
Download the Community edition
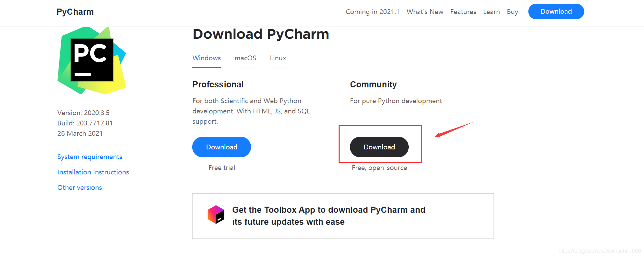(379, 147)
